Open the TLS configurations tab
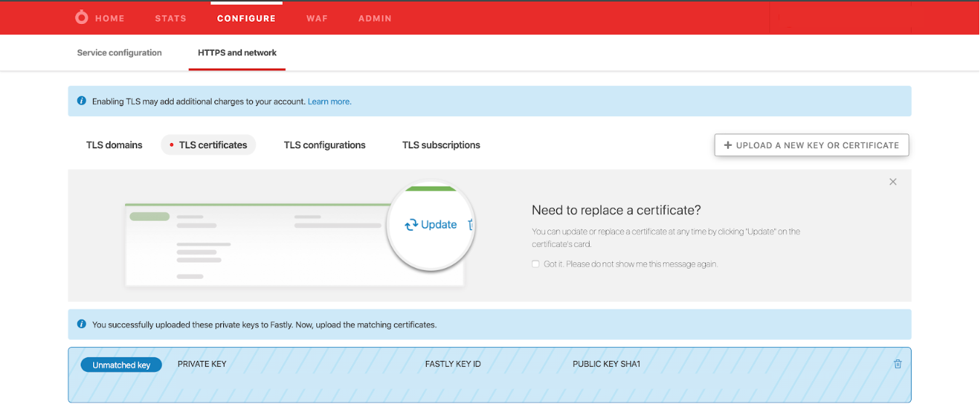The width and height of the screenshot is (980, 411). pos(324,145)
